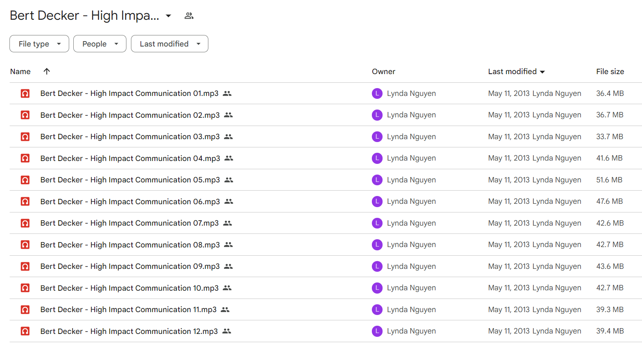
Task: Click shared icon next to Communication 03.mp3
Action: [x=229, y=137]
